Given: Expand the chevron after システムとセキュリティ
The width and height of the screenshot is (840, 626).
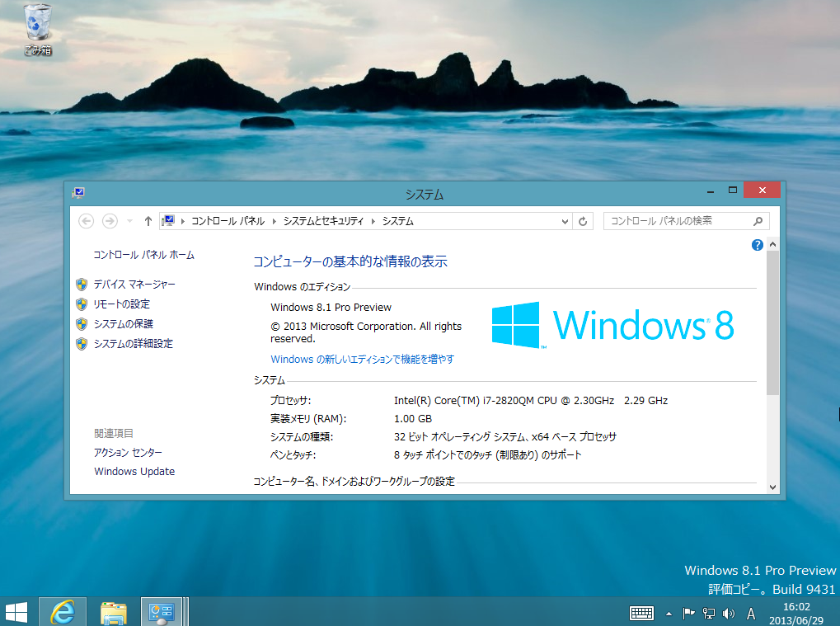Looking at the screenshot, I should [373, 221].
